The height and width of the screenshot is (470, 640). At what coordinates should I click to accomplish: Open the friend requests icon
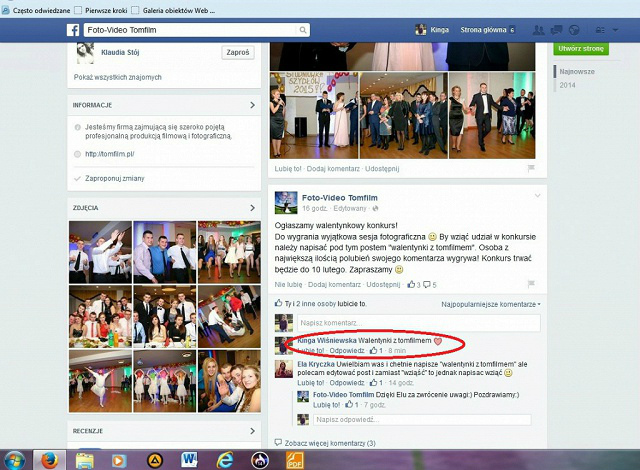[x=538, y=30]
